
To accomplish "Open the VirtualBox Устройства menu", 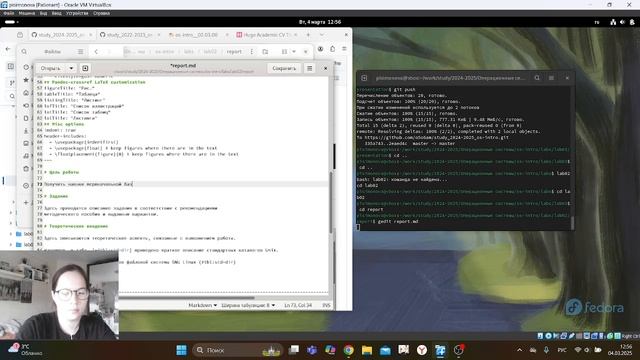I will coord(77,13).
